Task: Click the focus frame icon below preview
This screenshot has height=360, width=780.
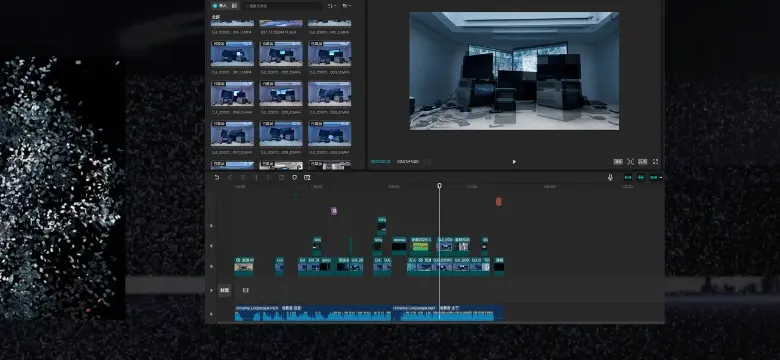Action: (x=630, y=162)
